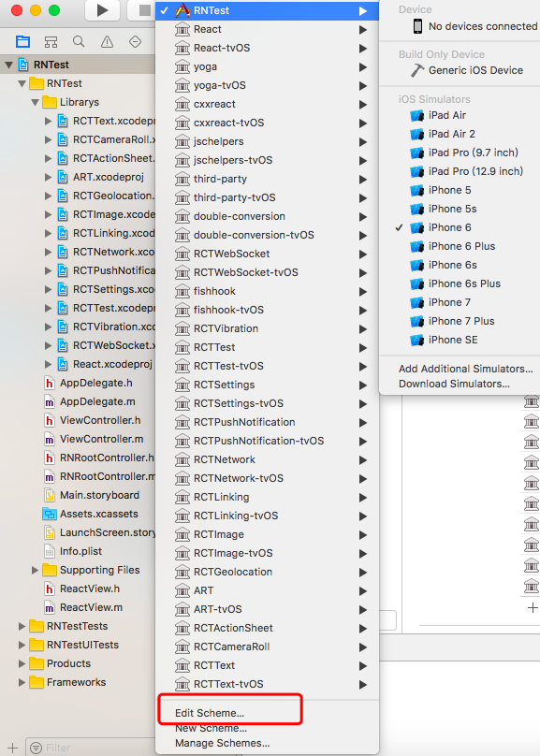Select LaunchScreen.storyboard in navigator

[x=99, y=532]
